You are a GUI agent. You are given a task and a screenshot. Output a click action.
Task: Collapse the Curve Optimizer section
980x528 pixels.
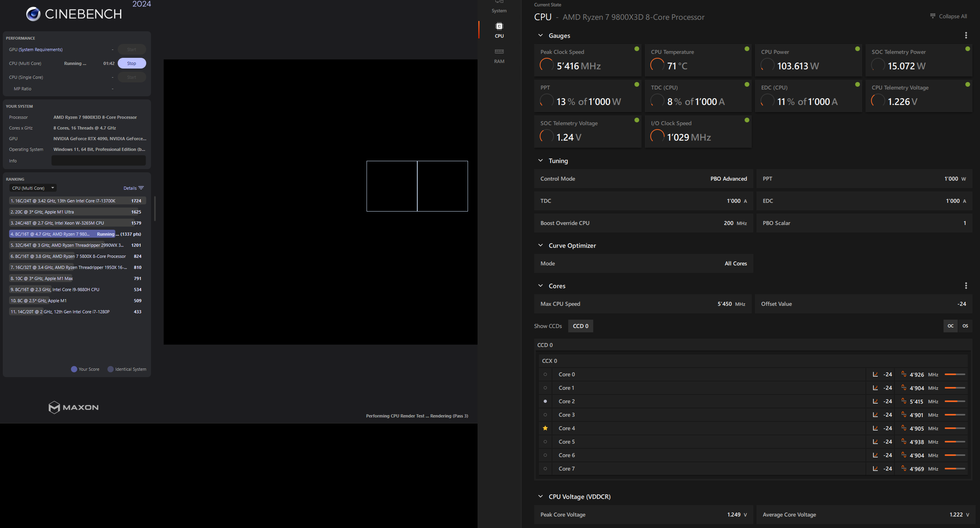pyautogui.click(x=540, y=246)
